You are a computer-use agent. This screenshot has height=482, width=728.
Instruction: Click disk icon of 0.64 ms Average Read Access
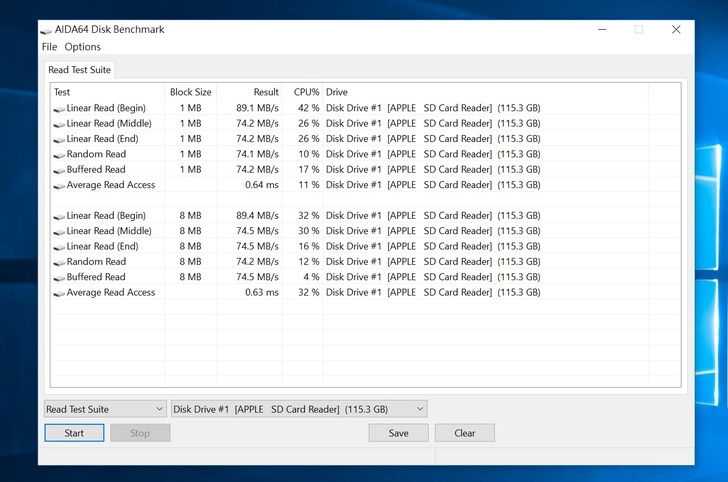coord(59,186)
